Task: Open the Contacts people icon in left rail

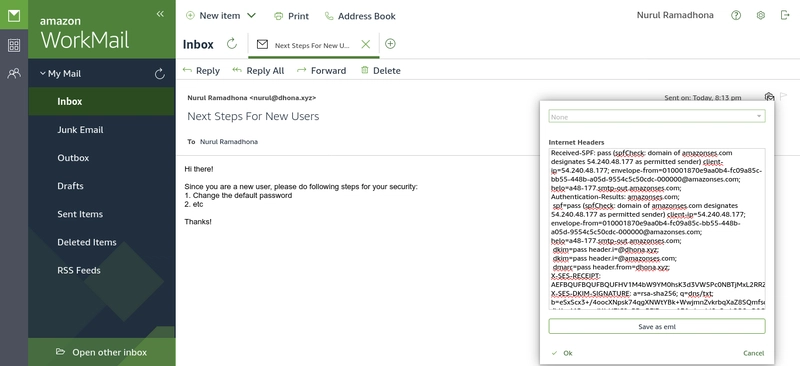Action: pyautogui.click(x=14, y=74)
